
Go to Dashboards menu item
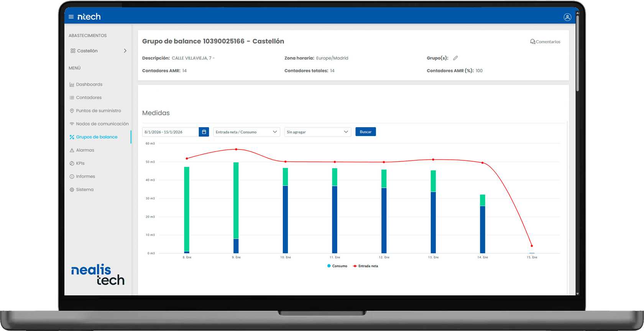pyautogui.click(x=89, y=84)
